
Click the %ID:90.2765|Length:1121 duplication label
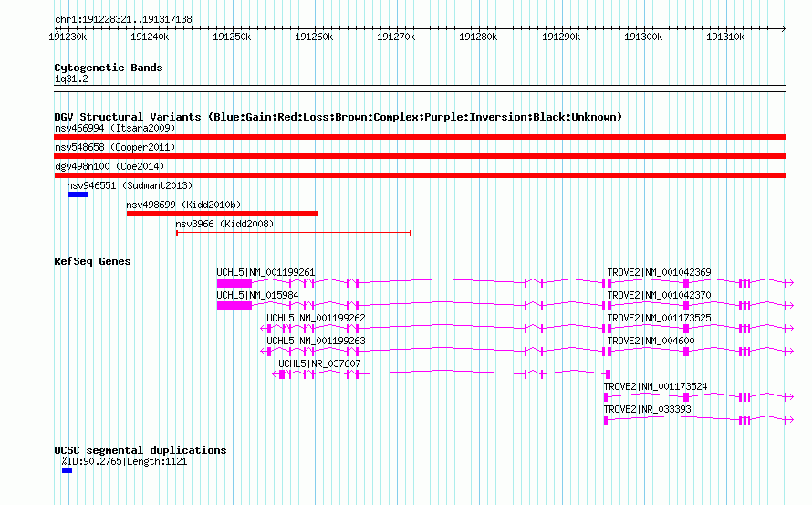[124, 461]
